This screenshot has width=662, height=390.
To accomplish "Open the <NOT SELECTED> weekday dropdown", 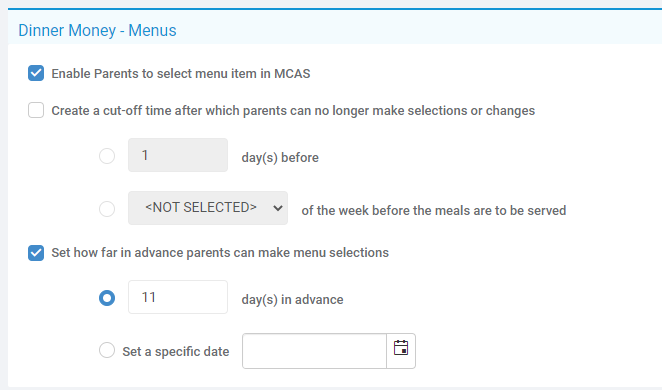I will pyautogui.click(x=208, y=208).
